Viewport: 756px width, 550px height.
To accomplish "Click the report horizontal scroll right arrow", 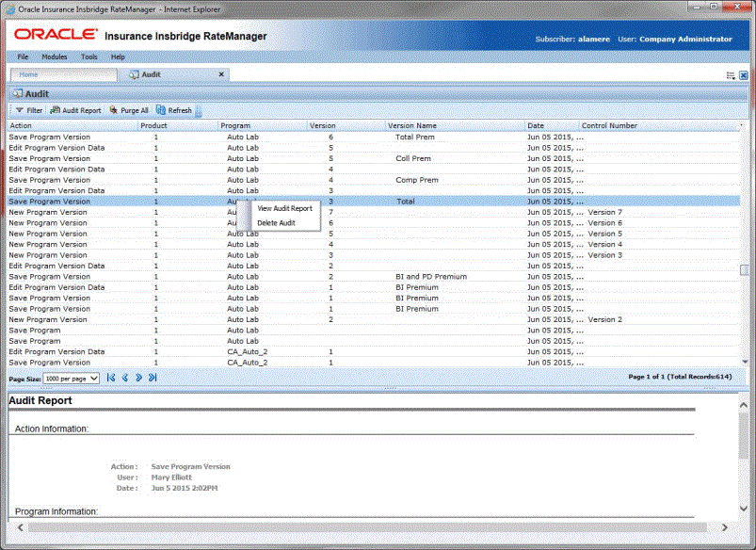I will [x=724, y=527].
